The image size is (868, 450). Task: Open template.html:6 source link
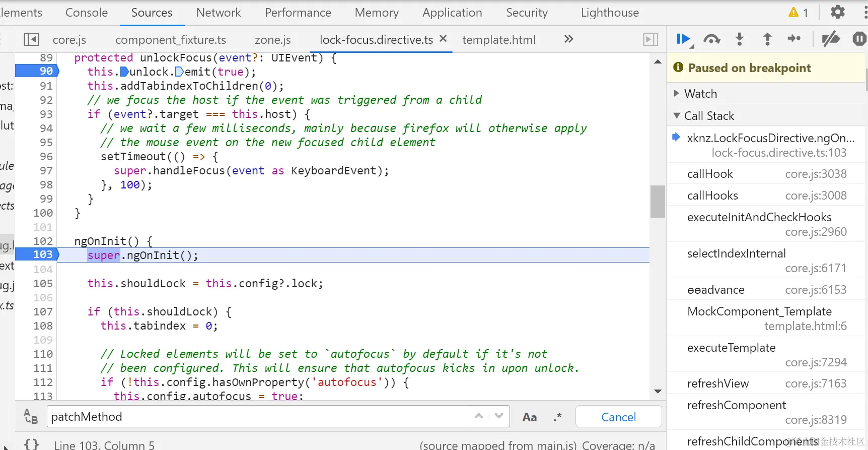coord(806,326)
